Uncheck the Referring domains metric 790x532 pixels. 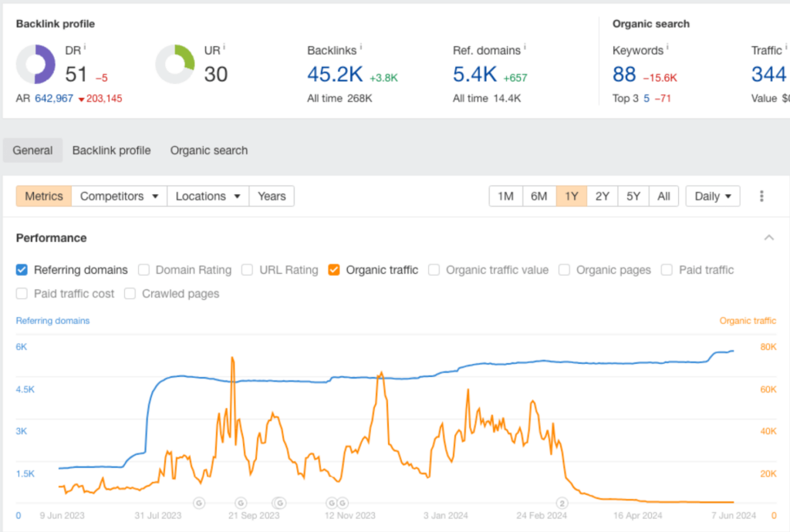[22, 270]
